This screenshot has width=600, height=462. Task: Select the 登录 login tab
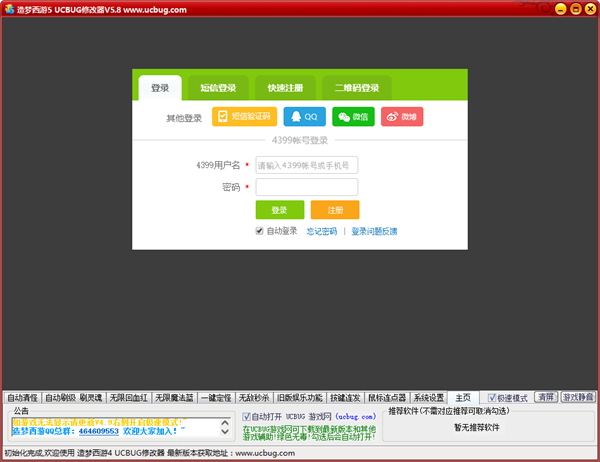pyautogui.click(x=160, y=88)
